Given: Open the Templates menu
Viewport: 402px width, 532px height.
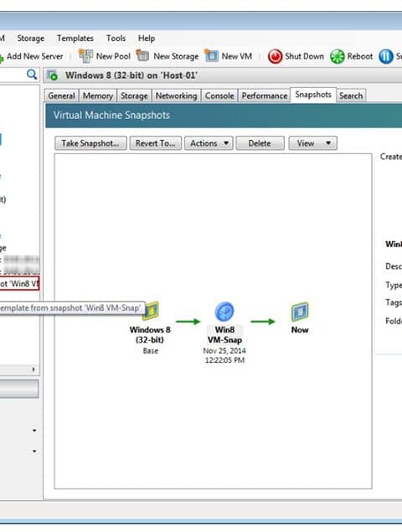Looking at the screenshot, I should [x=75, y=39].
